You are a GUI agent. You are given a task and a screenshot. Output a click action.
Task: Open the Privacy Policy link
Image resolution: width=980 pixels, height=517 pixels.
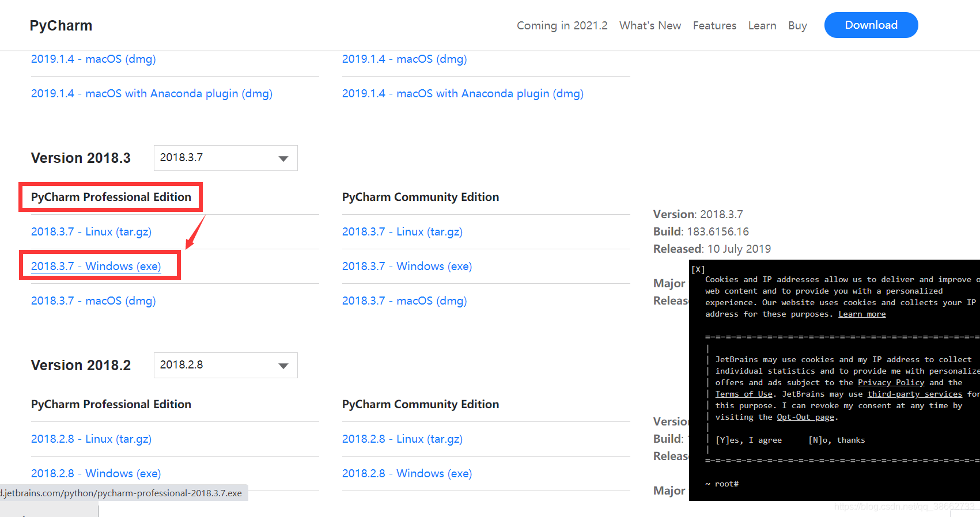(x=891, y=382)
